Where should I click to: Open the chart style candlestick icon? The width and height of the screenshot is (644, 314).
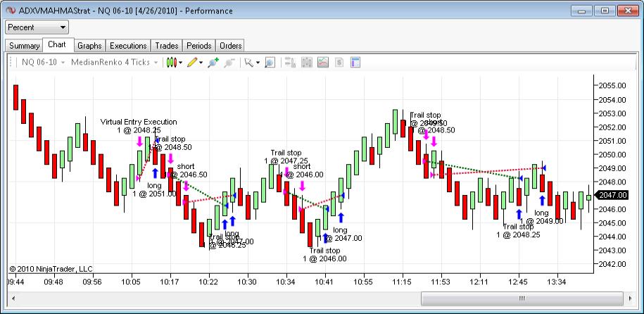tap(172, 63)
